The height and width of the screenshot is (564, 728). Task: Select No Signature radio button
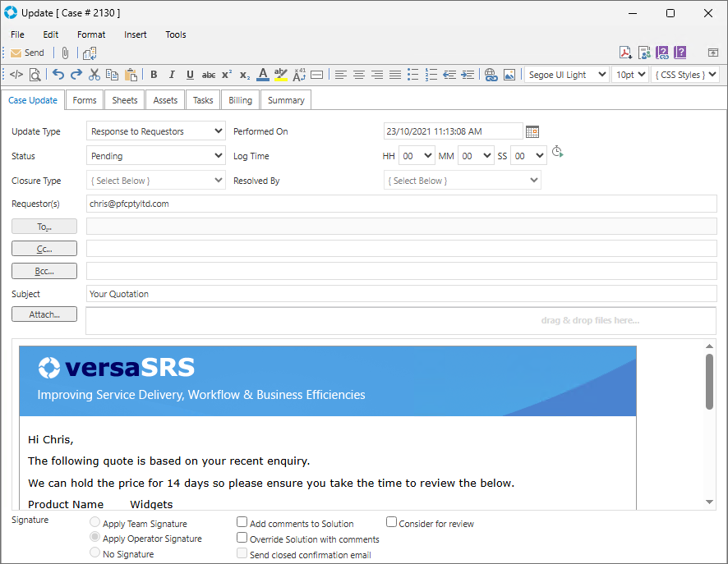tap(94, 553)
